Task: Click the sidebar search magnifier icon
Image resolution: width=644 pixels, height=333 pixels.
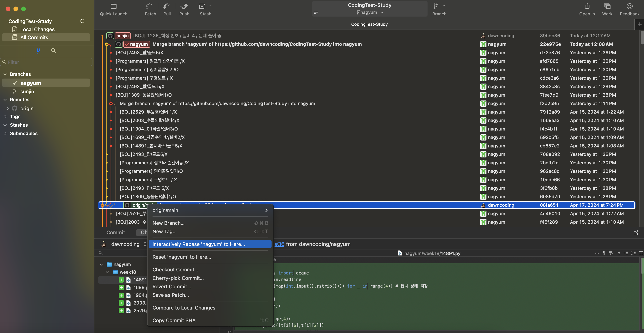Action: 54,51
